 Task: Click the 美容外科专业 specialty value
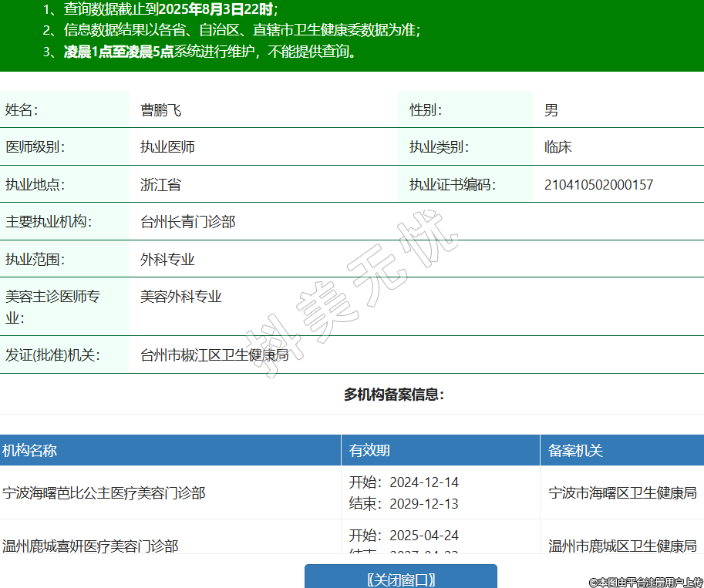180,297
